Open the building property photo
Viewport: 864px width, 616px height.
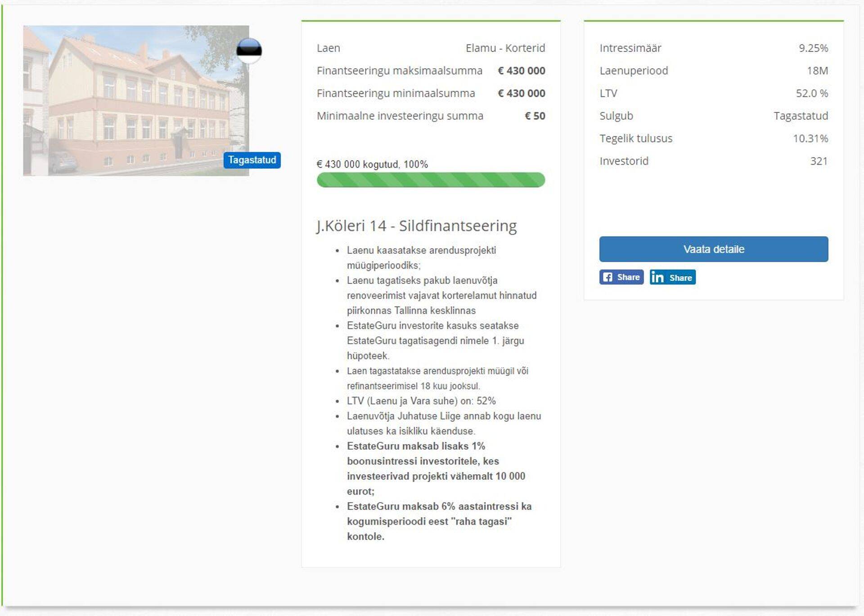pyautogui.click(x=135, y=100)
